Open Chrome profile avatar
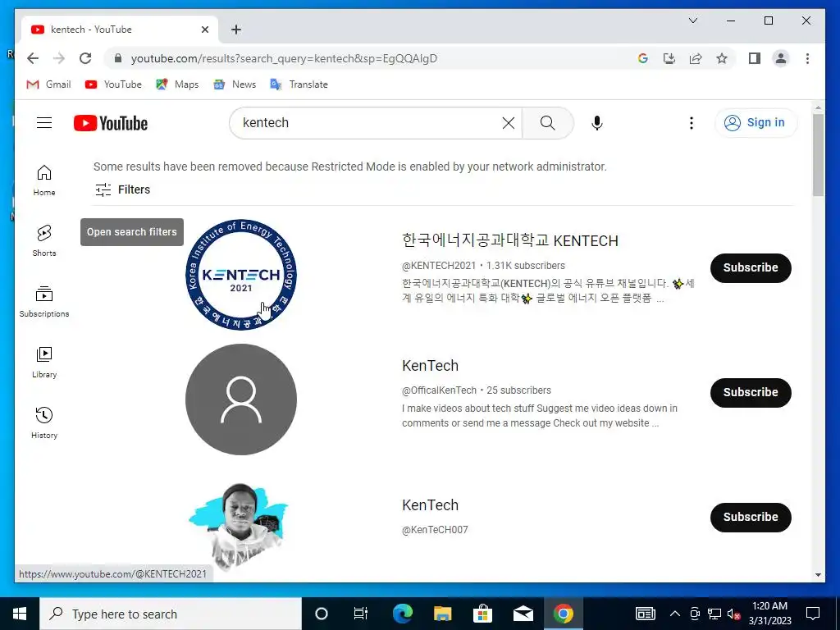The width and height of the screenshot is (840, 630). 781,58
